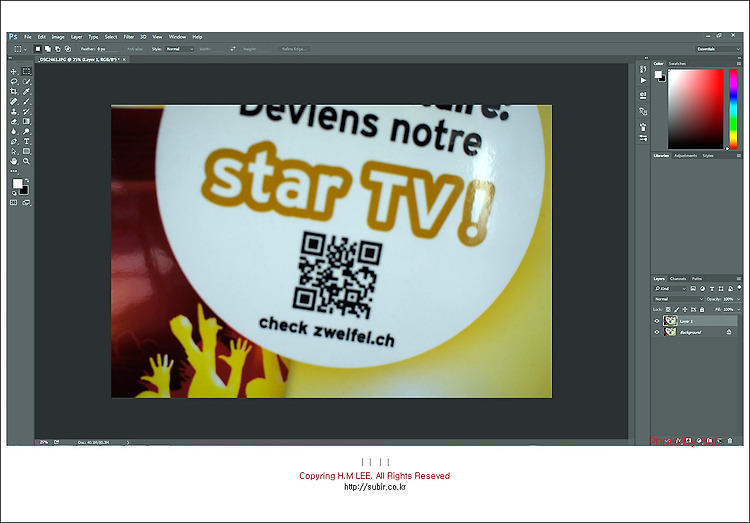750x523 pixels.
Task: Reset default foreground and background colors
Action: (13, 193)
